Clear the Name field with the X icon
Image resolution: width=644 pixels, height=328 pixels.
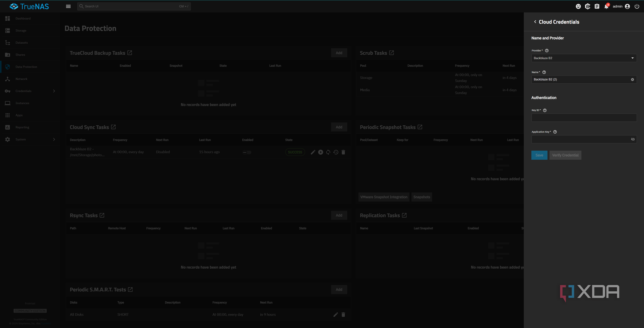633,80
